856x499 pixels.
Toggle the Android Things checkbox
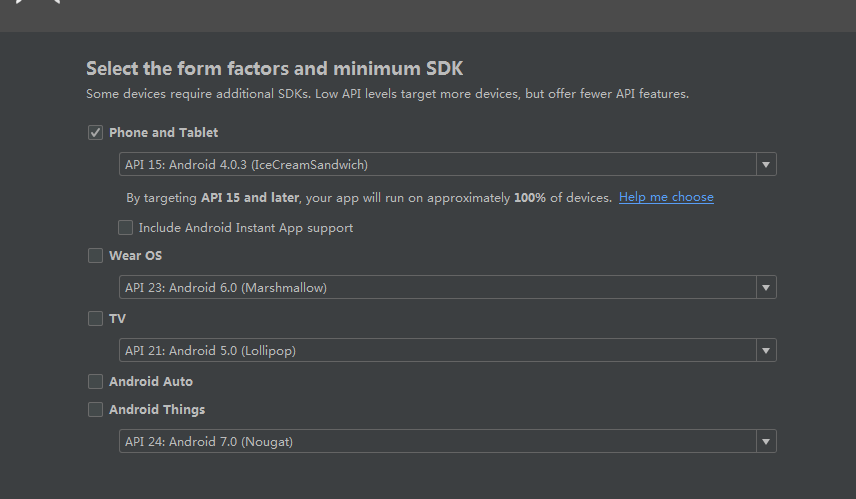click(x=96, y=409)
